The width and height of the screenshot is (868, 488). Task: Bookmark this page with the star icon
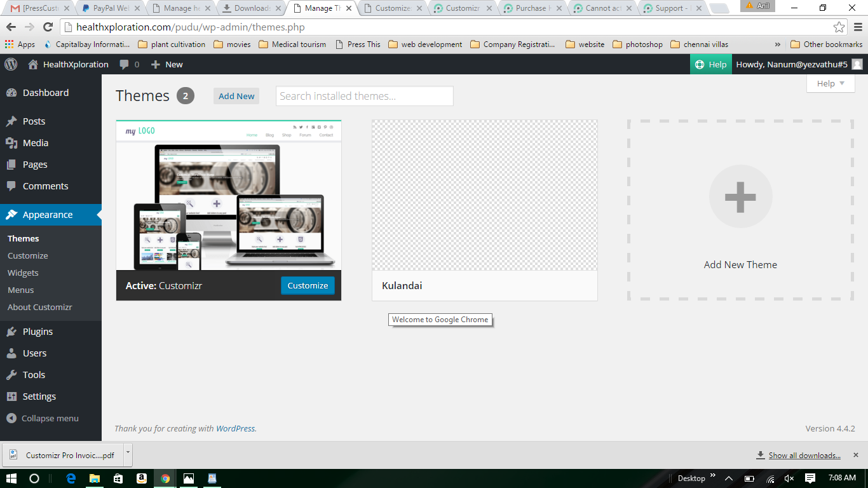point(839,27)
